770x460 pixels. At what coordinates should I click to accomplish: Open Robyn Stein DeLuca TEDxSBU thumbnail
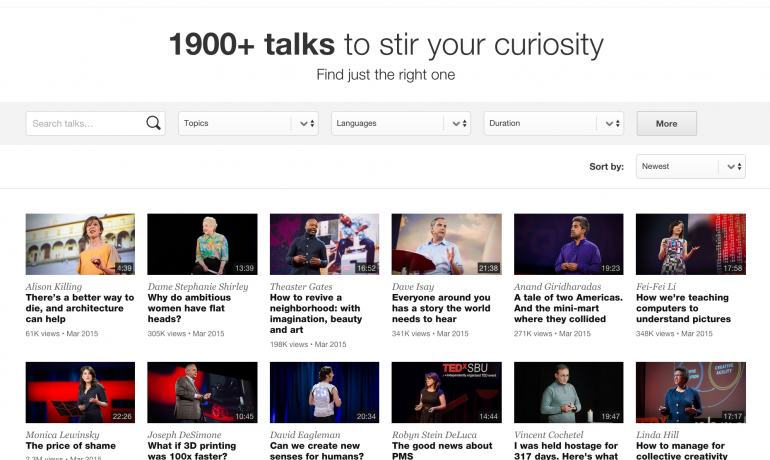446,392
